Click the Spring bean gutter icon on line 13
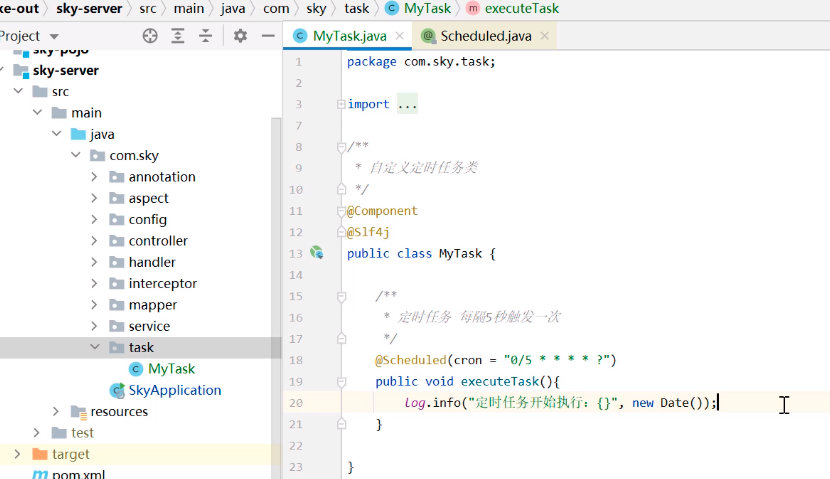 (316, 253)
